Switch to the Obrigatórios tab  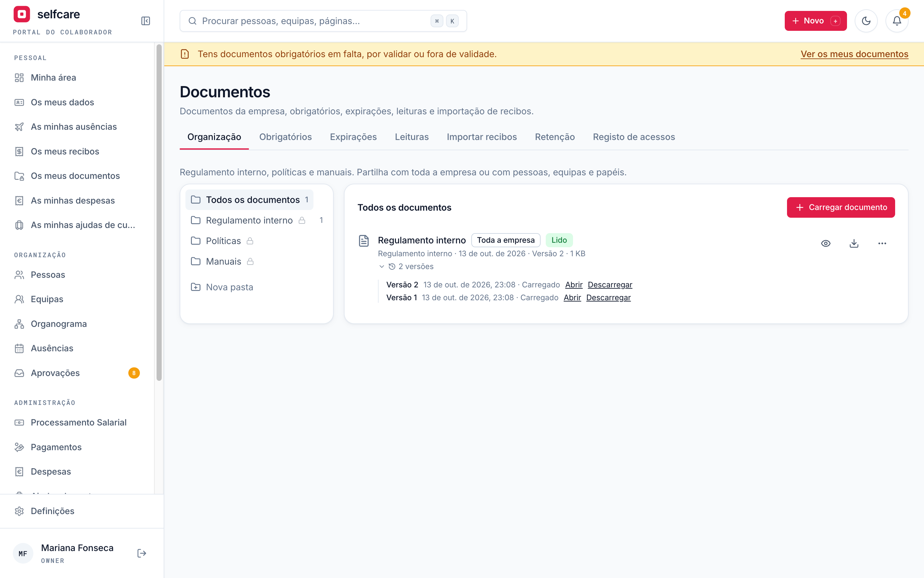click(x=285, y=137)
